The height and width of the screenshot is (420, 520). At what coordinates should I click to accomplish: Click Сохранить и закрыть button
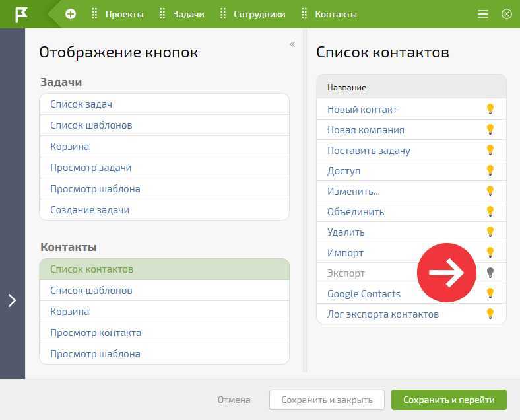click(327, 400)
